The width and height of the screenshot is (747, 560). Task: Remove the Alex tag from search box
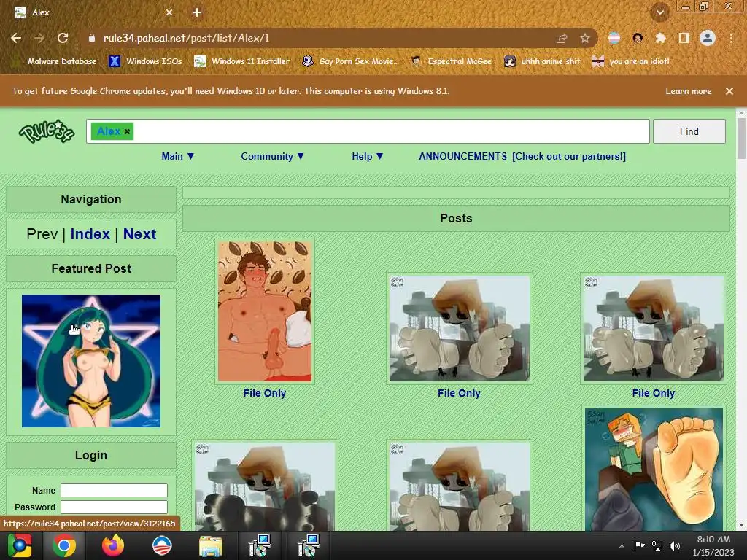tap(127, 132)
